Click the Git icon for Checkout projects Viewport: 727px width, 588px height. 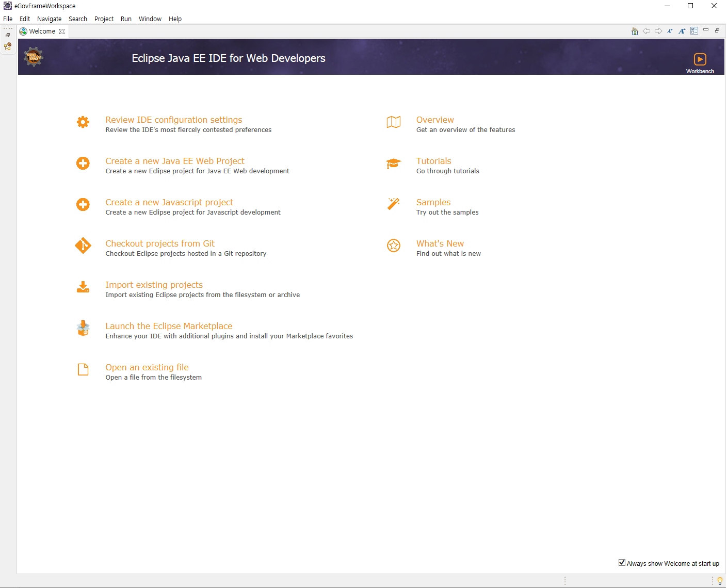[x=83, y=246]
